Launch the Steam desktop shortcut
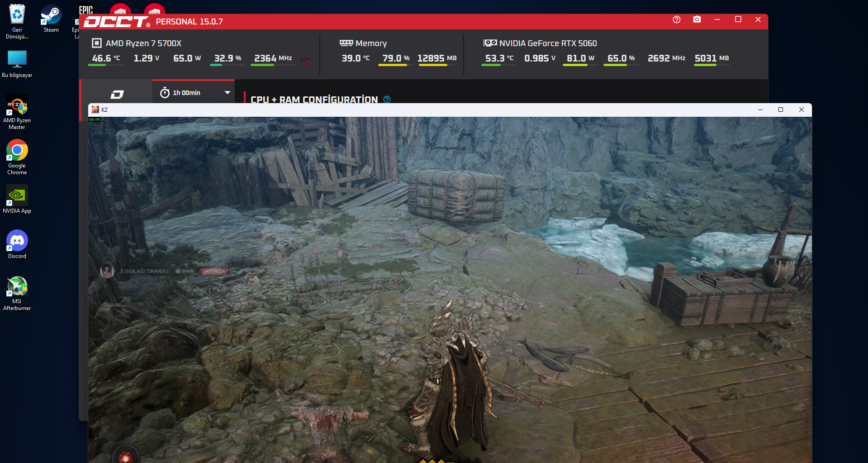The height and width of the screenshot is (463, 868). pyautogui.click(x=51, y=18)
